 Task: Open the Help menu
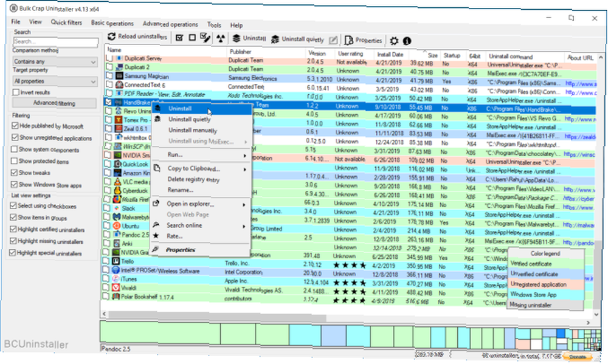(x=237, y=25)
